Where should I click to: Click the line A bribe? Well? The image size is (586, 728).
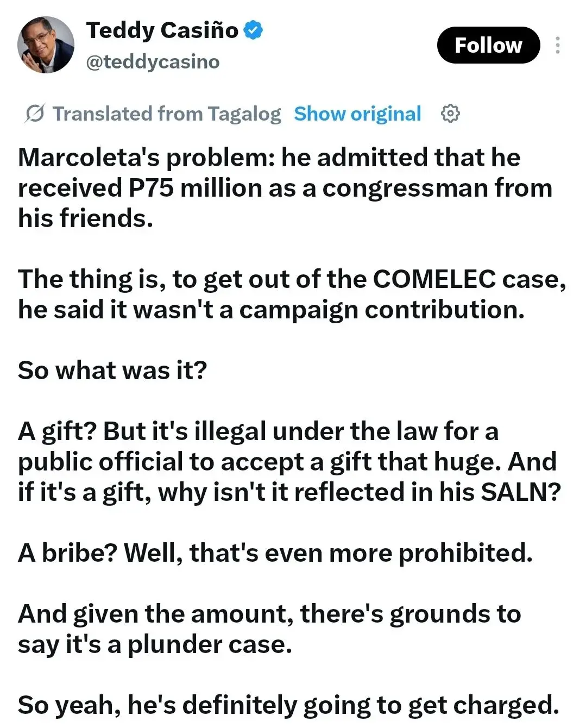275,553
